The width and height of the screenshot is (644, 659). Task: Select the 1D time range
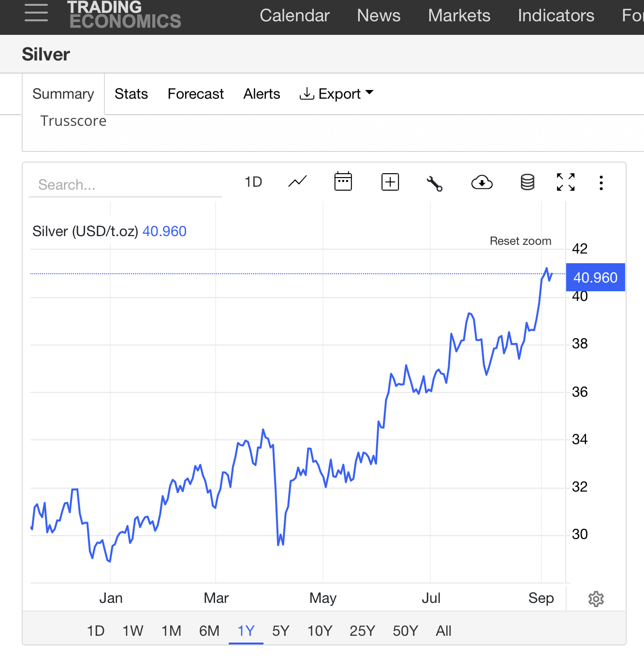pos(96,631)
